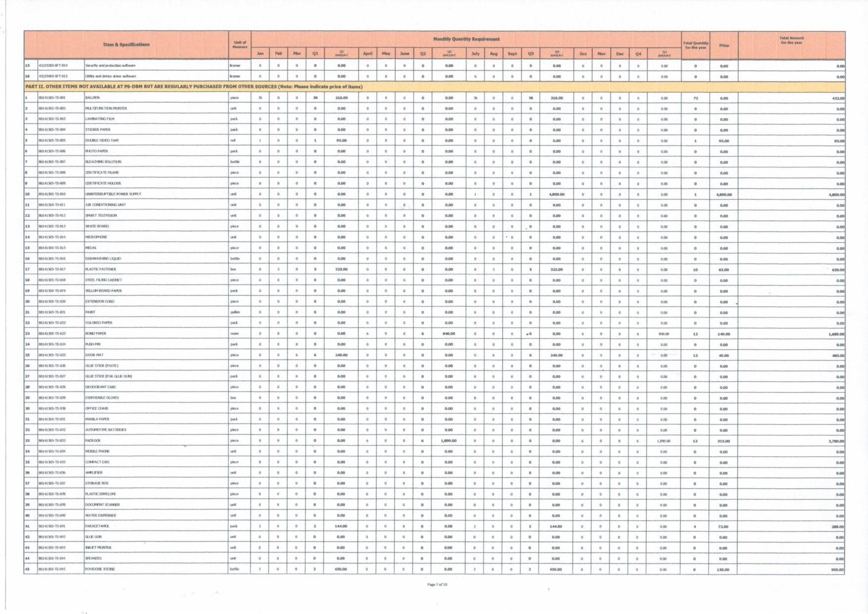Click the 'PARACETAMOL' item name
Viewport: 868px width, 614px height.
(x=96, y=526)
